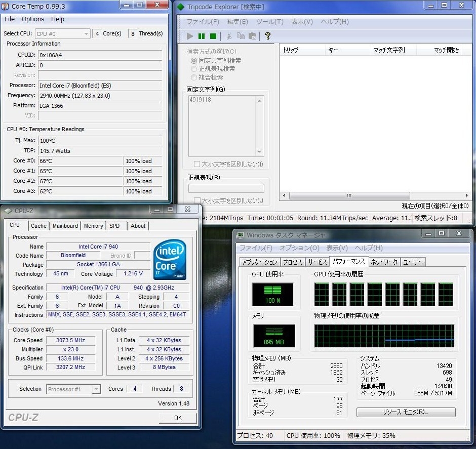Screen dimensions: 476x449
Task: Click the copy icon in toolbar
Action: [241, 36]
